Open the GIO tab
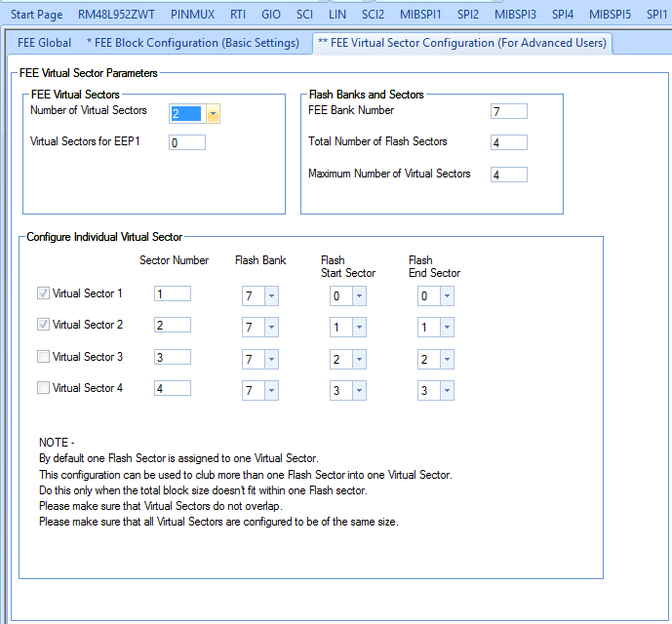Screen dimensions: 672x624 (271, 15)
